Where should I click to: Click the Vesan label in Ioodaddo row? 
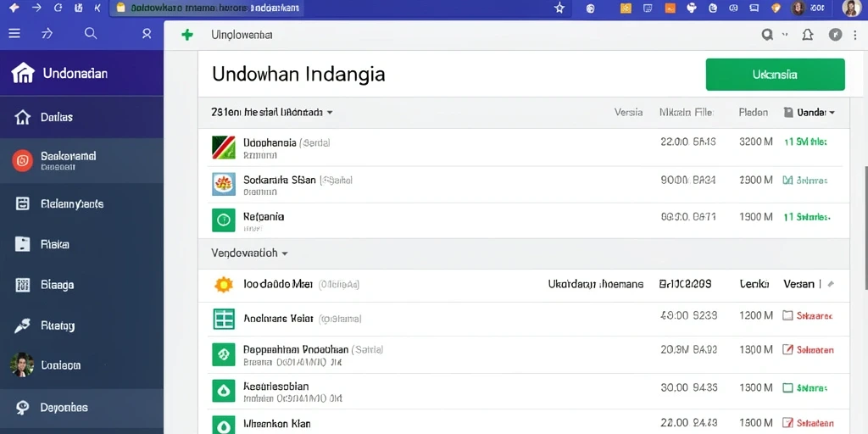[798, 284]
